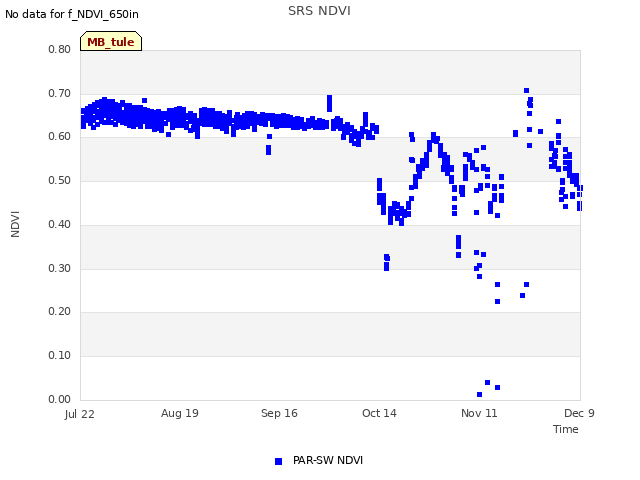Image resolution: width=640 pixels, height=480 pixels.
Task: Click the 0.00 y-axis tick label
Action: pos(60,399)
